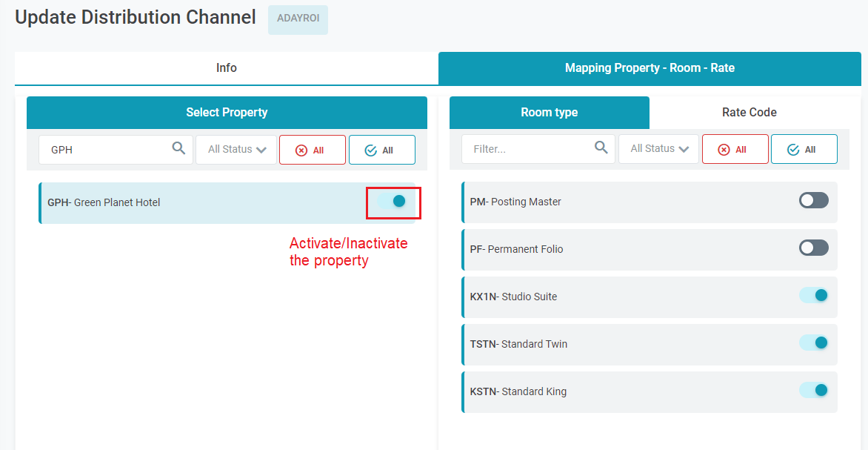
Task: Open the property All Status dropdown
Action: [x=236, y=149]
